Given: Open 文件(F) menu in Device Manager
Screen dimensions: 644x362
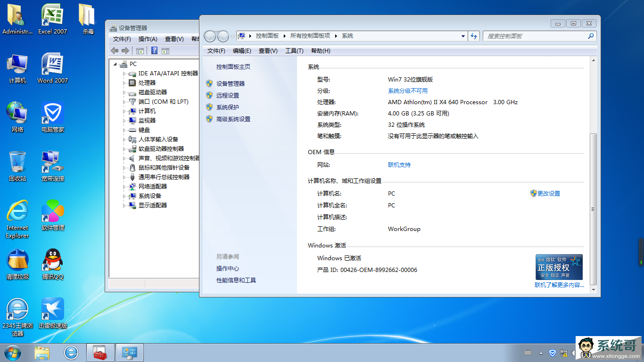Looking at the screenshot, I should pyautogui.click(x=122, y=39).
